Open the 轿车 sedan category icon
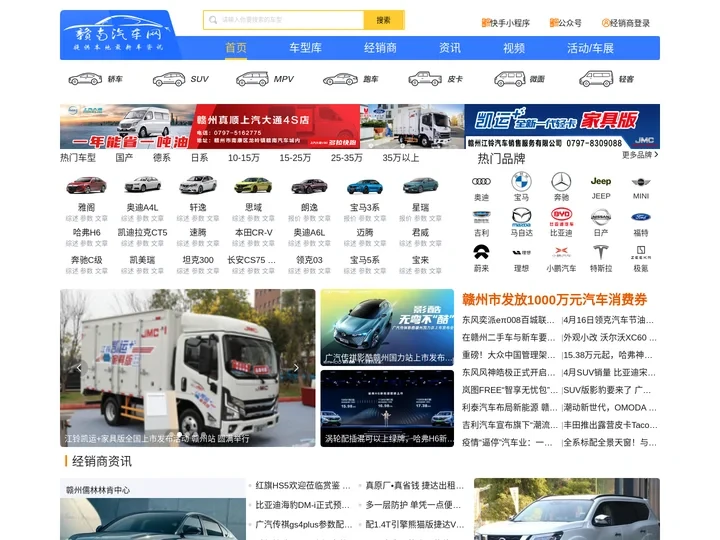 [x=85, y=79]
